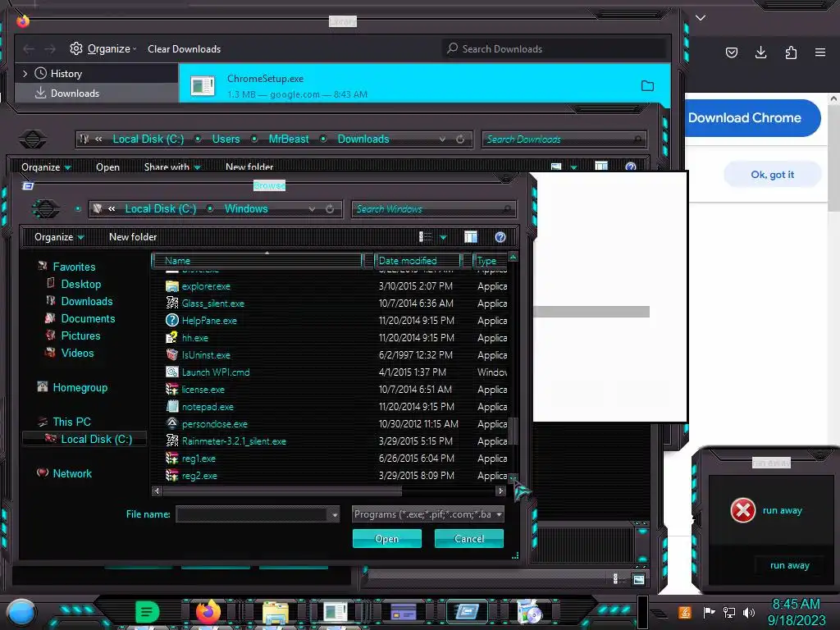Open the Share with dropdown in Downloads explorer
Viewport: 840px width, 630px height.
[172, 167]
